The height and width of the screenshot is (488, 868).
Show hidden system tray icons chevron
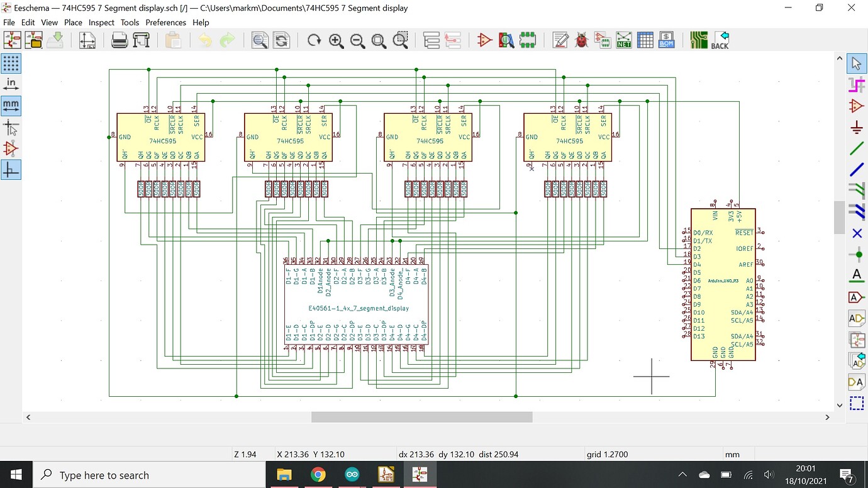click(682, 475)
